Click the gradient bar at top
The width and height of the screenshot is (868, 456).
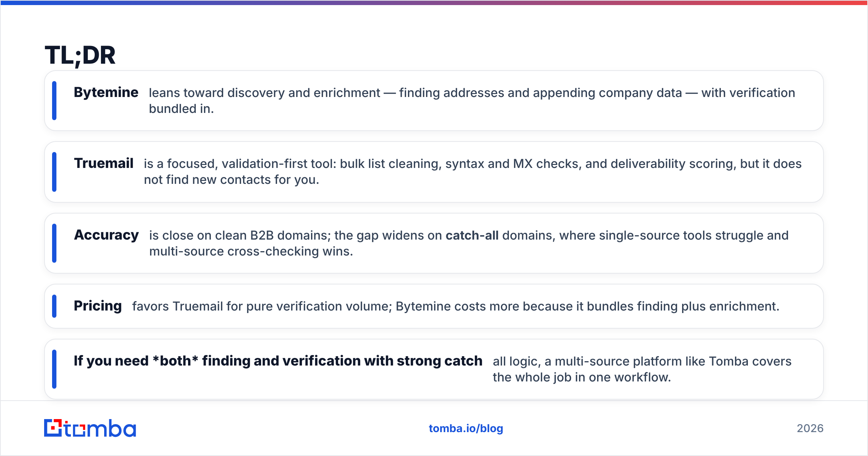click(x=434, y=3)
